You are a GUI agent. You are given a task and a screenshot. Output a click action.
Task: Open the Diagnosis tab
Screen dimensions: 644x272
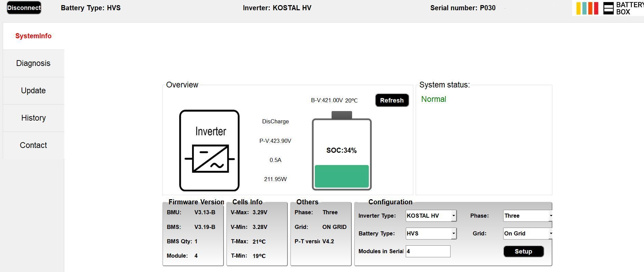(33, 63)
